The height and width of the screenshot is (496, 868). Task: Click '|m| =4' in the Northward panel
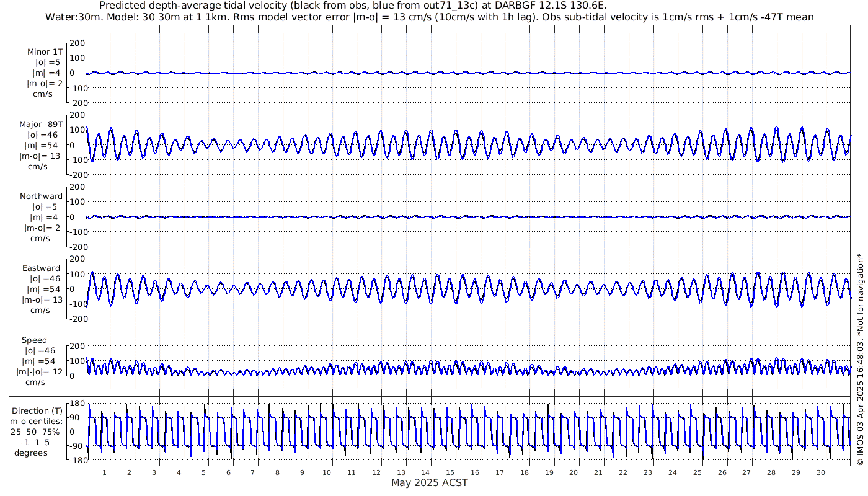tap(43, 218)
